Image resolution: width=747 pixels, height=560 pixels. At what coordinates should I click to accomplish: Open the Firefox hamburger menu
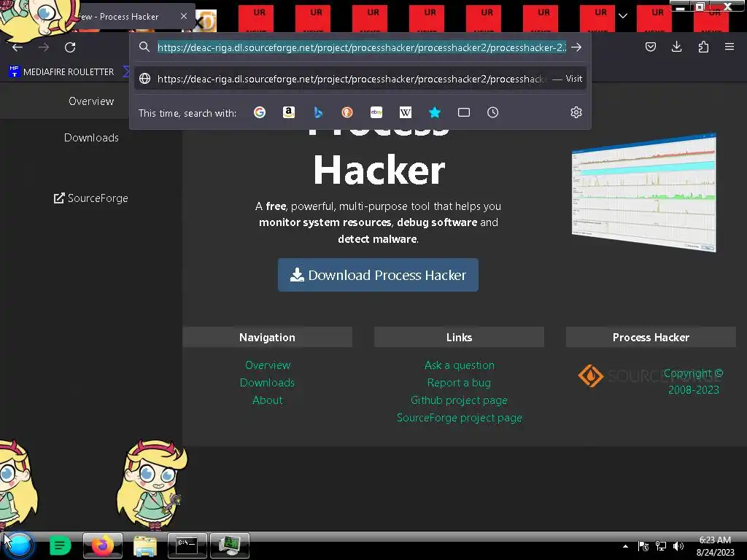pos(729,47)
